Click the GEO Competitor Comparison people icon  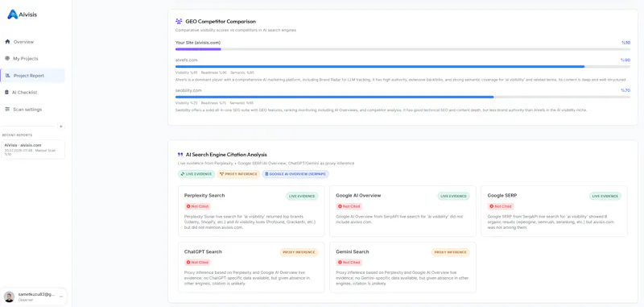coord(179,22)
